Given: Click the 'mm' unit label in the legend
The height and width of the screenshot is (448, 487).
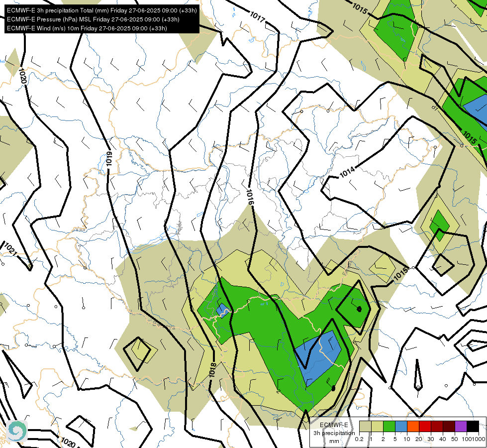Looking at the screenshot, I should [334, 441].
